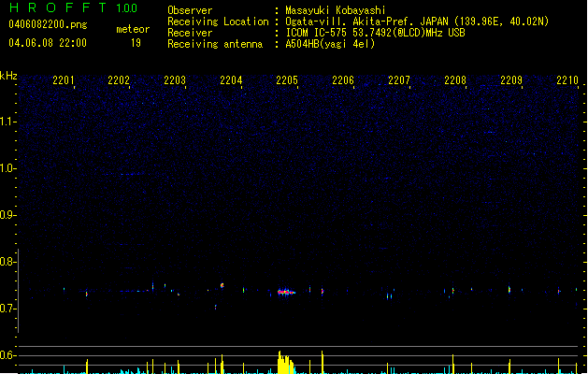Click the 2202 time marker

pyautogui.click(x=119, y=79)
